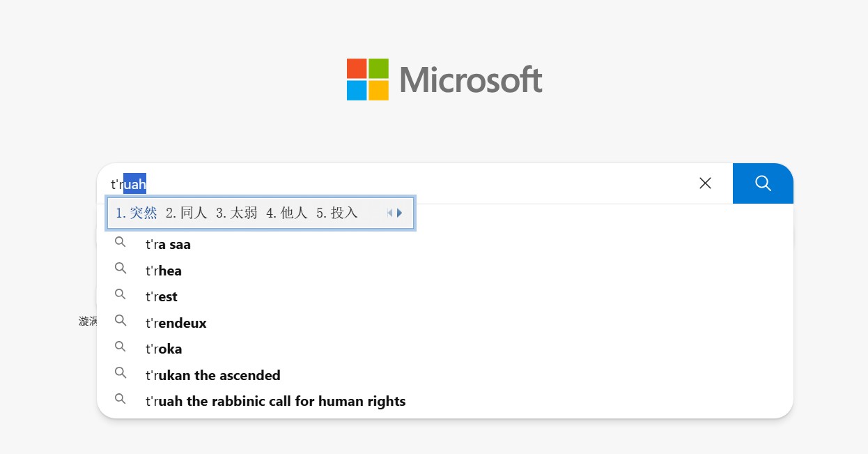Click magnifier icon beside t'rest
868x454 pixels.
[121, 294]
